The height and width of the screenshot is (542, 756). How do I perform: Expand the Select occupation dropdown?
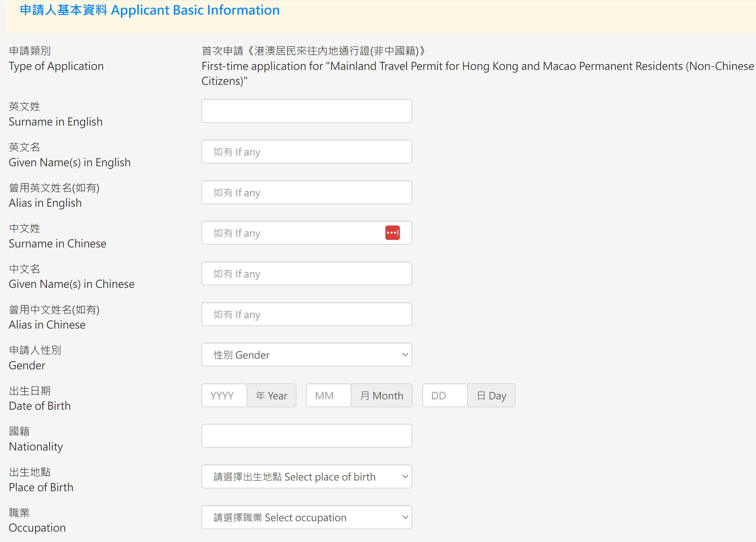tap(307, 517)
